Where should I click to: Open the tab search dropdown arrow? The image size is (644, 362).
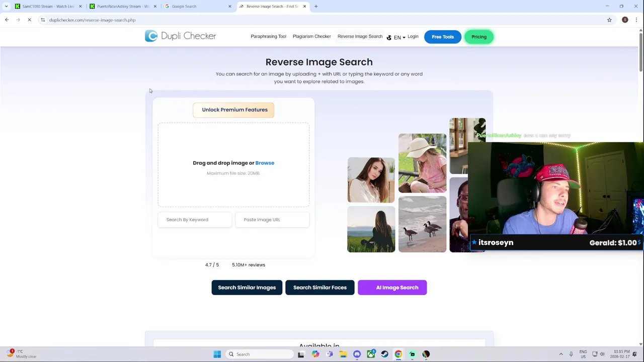coord(6,7)
